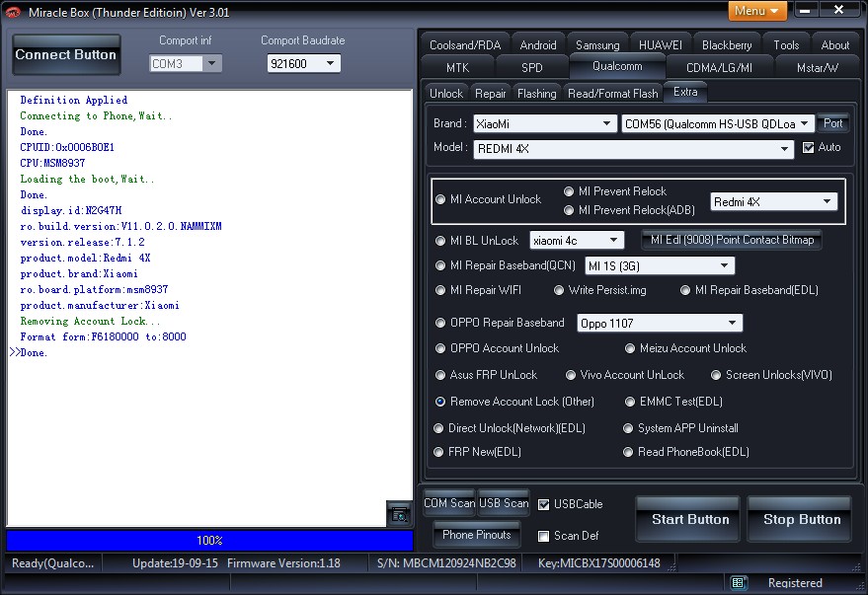Click the Connect Button
Image resolution: width=868 pixels, height=595 pixels.
point(66,54)
